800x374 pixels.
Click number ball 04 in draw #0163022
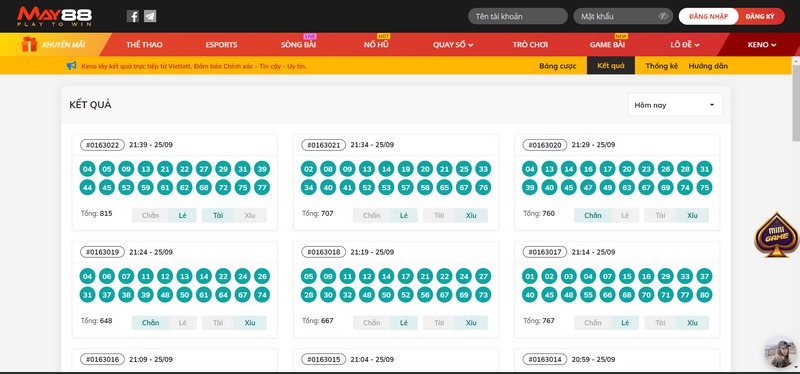pyautogui.click(x=87, y=169)
